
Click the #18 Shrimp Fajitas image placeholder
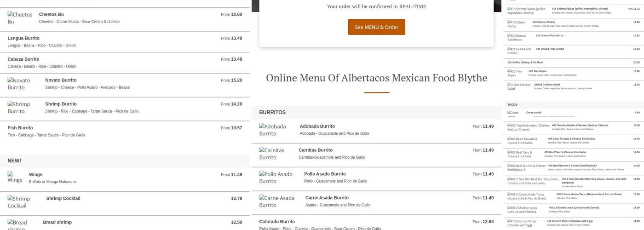click(x=527, y=11)
